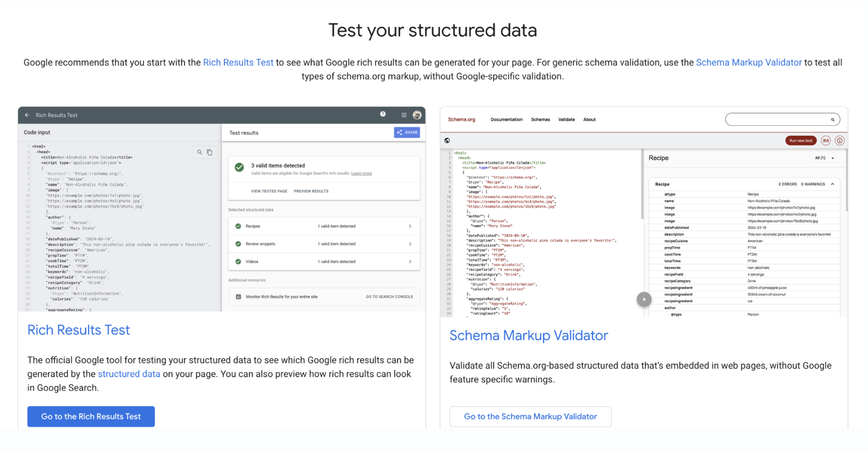Click the round play arrow button over validator code

(644, 299)
